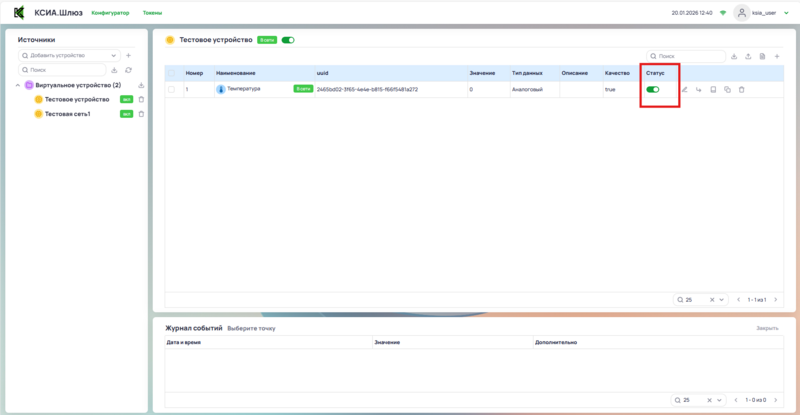Click the copy icon in Температура row

(727, 90)
